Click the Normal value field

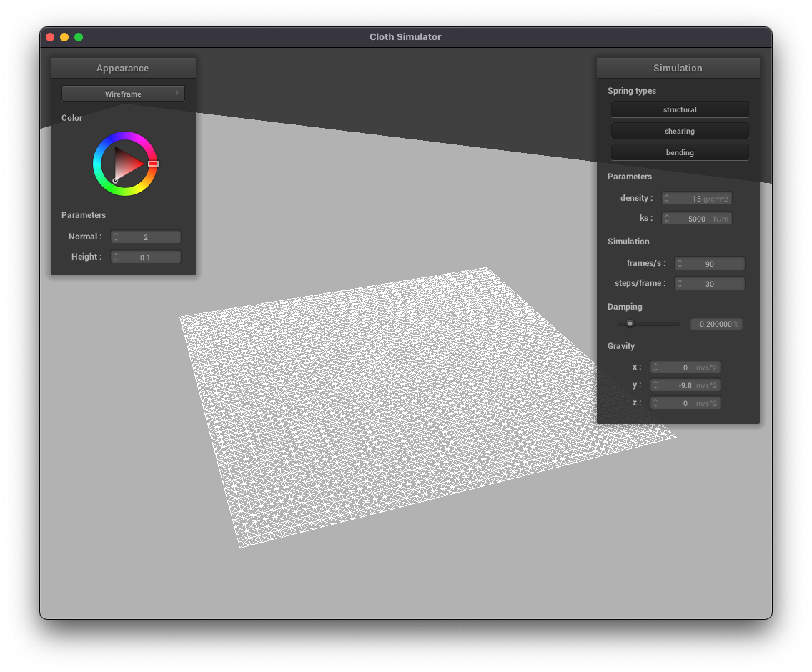pyautogui.click(x=146, y=237)
